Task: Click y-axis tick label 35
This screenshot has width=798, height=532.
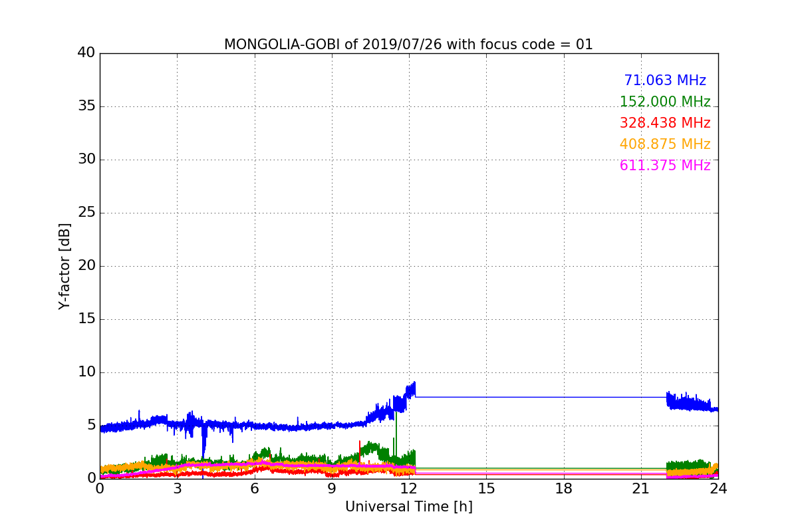Action: click(x=86, y=106)
